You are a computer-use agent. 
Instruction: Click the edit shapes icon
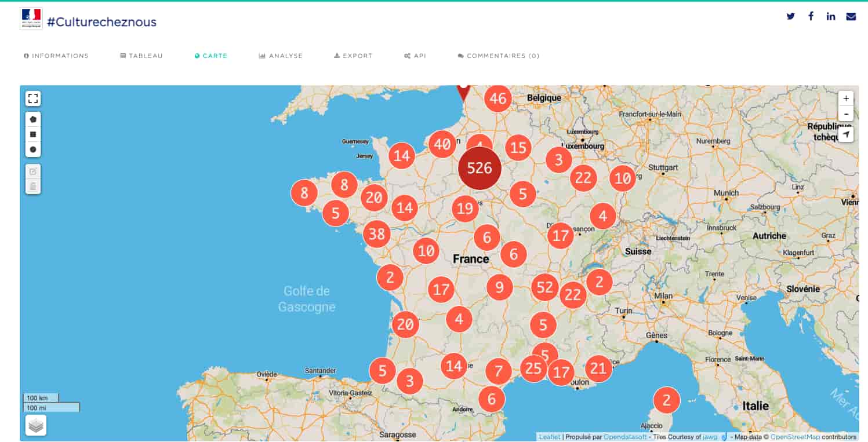(x=33, y=171)
